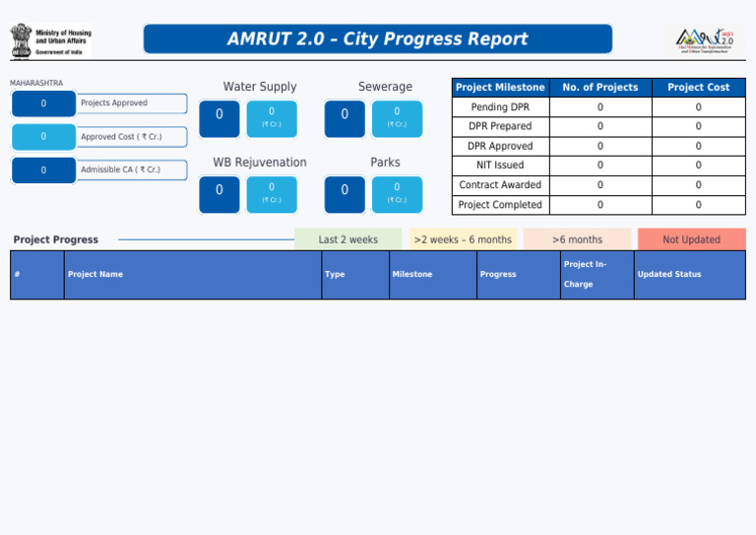Click the Project Name column header
Screen dimensions: 756x535
click(x=193, y=275)
